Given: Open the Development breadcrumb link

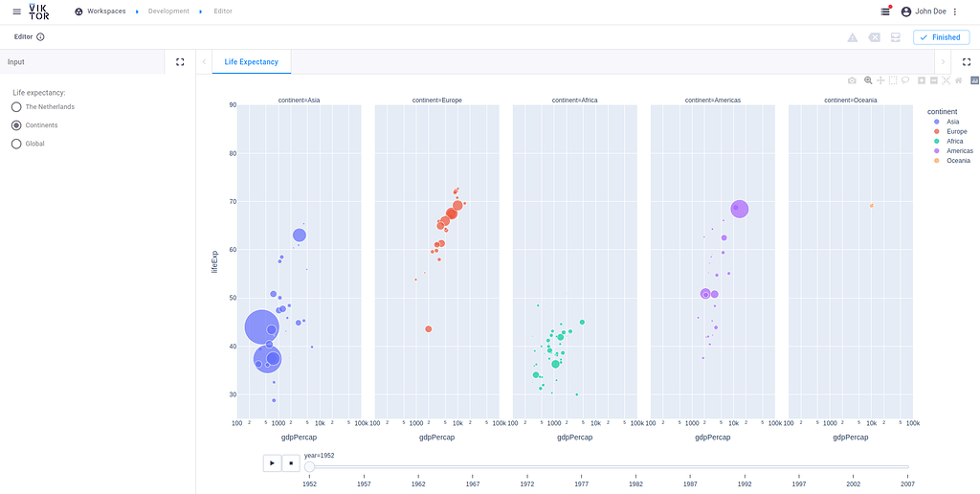Looking at the screenshot, I should pos(168,11).
